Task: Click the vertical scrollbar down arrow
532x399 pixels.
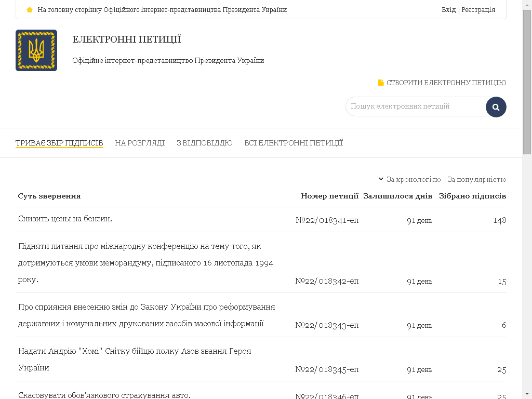Action: (x=527, y=394)
